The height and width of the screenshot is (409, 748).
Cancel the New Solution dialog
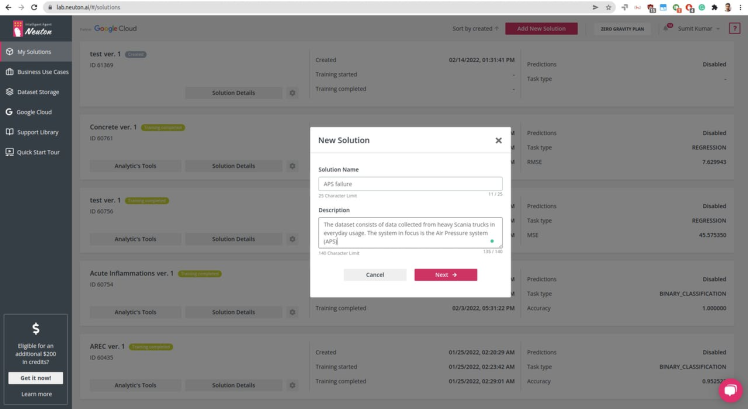click(x=375, y=275)
